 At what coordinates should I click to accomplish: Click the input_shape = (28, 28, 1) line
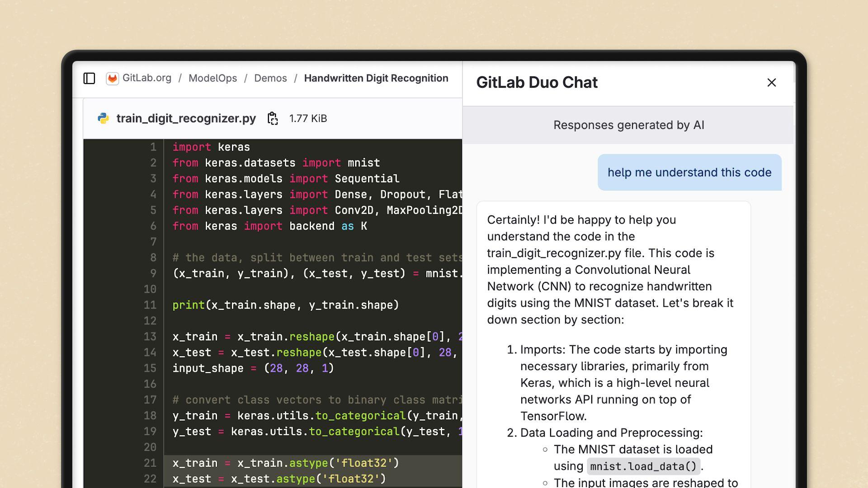[253, 369]
